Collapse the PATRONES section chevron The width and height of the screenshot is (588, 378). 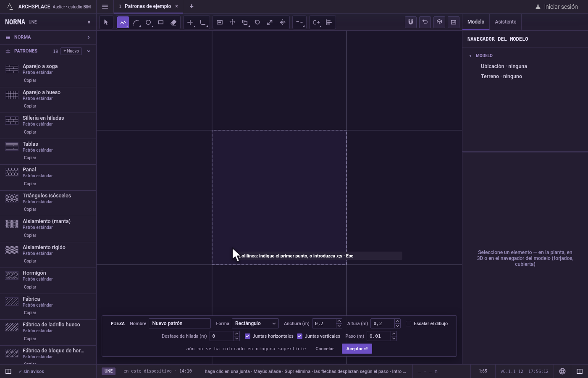click(88, 51)
